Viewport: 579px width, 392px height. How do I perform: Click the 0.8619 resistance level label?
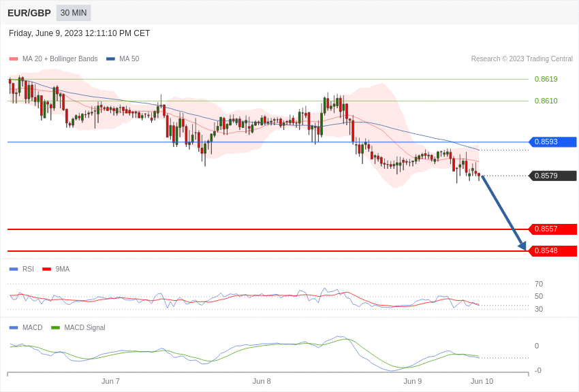point(546,79)
